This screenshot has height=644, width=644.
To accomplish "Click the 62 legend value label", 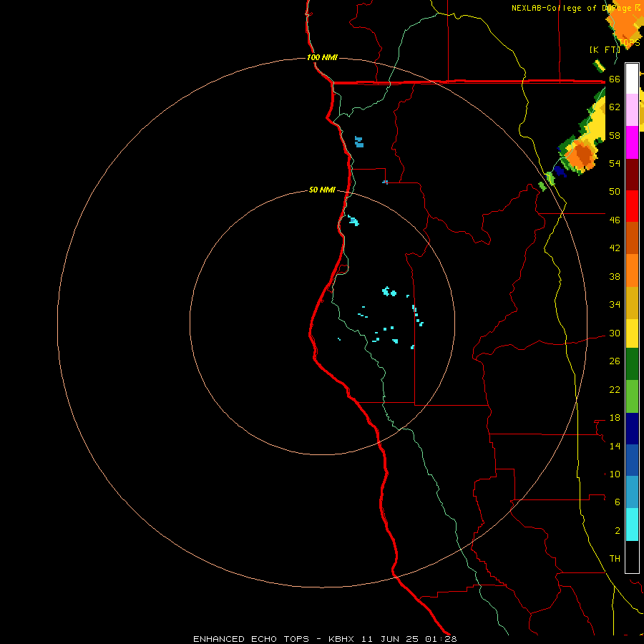I will pos(615,107).
